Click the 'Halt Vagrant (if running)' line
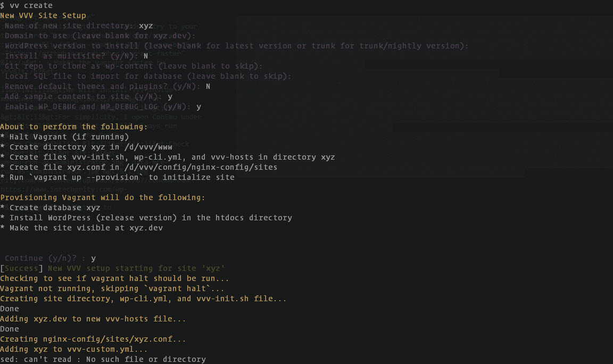 point(64,137)
